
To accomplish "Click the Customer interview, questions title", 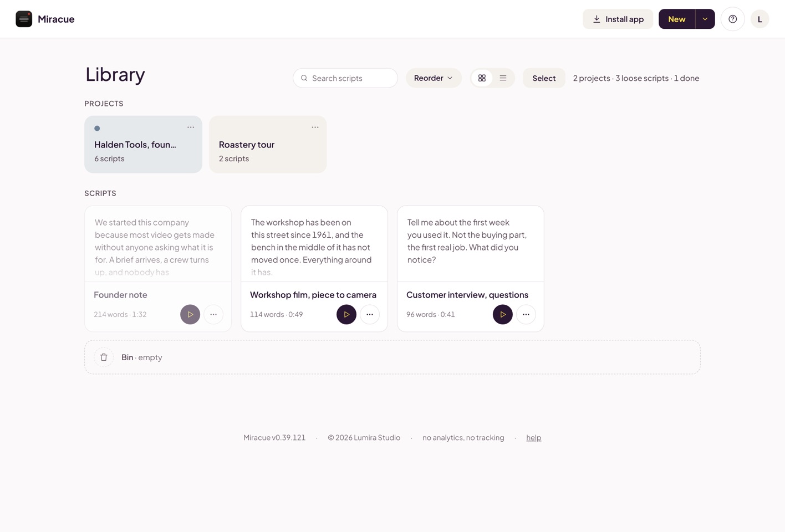I will click(467, 295).
